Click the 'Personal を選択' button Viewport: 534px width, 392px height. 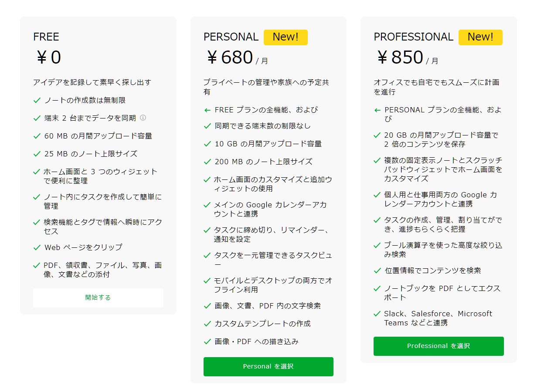click(269, 366)
